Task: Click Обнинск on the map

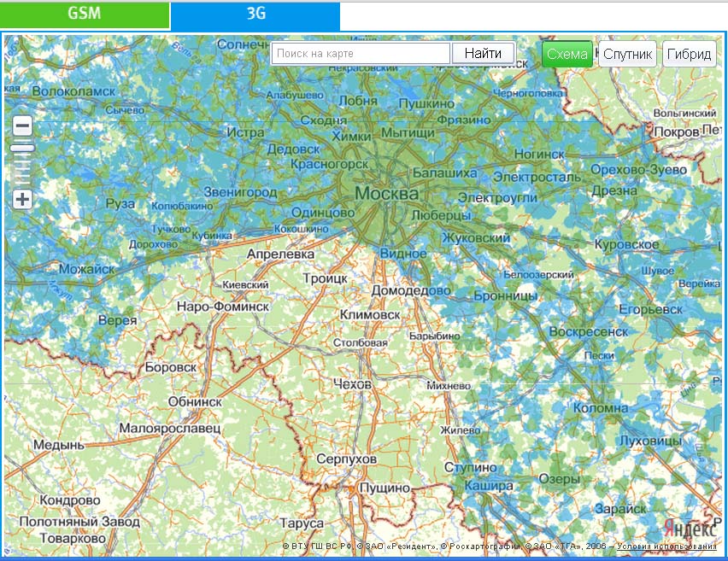Action: (x=196, y=401)
